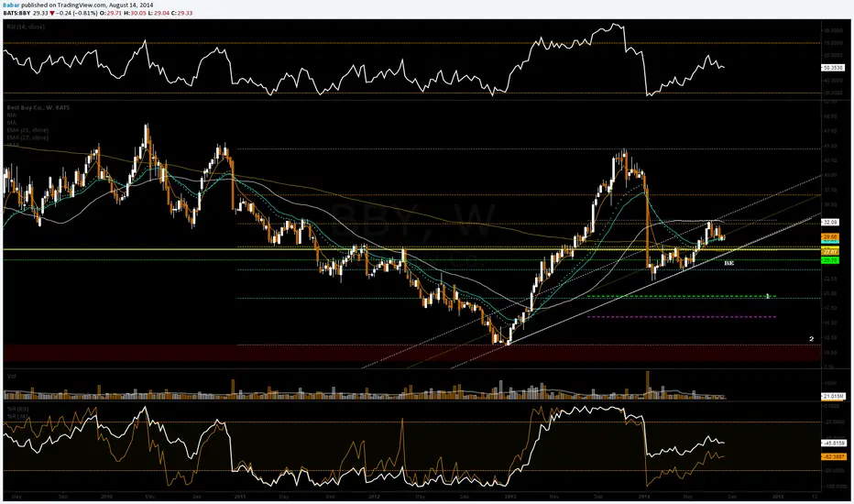Click the purple dashed horizontal line

[x=682, y=316]
